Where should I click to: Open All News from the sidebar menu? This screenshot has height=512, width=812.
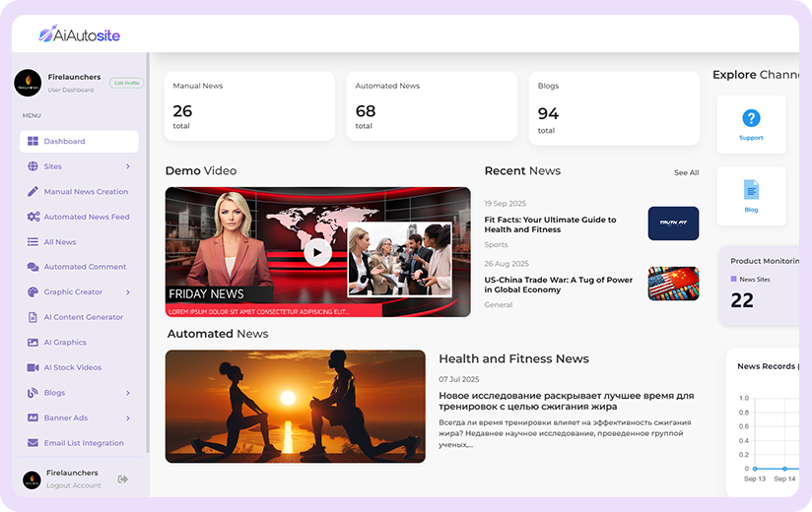coord(59,242)
